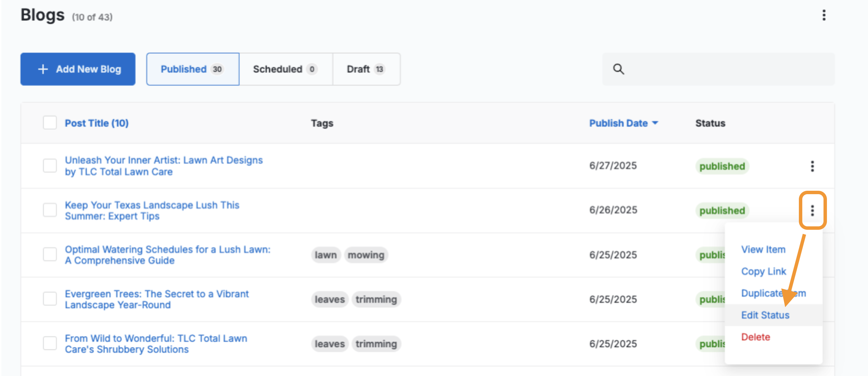868x376 pixels.
Task: Click the search magnifier icon
Action: (618, 69)
